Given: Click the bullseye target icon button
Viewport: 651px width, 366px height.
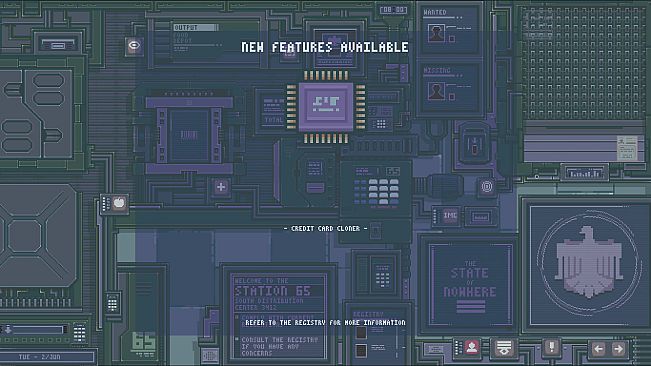Looking at the screenshot, I should point(487,186).
